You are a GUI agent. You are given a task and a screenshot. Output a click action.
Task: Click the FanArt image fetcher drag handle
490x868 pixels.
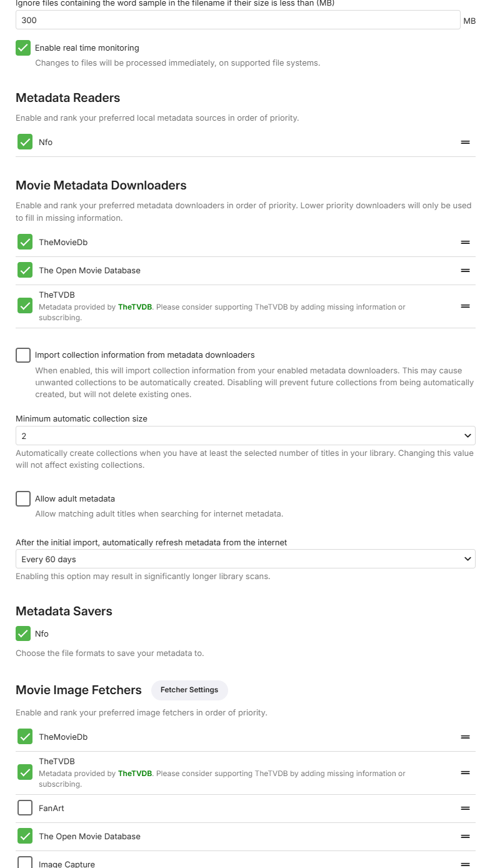(x=465, y=808)
